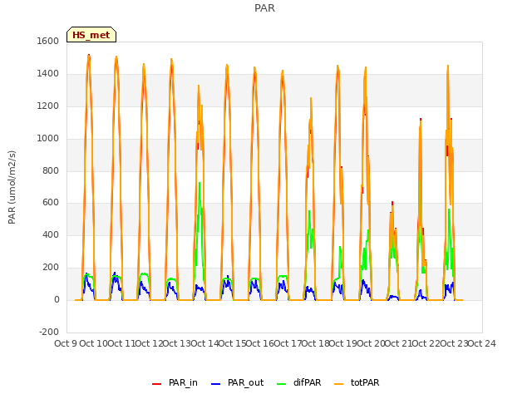Screen dimensions: 532x399
Task: Click the Oct 9 x-axis label
Action: click(x=66, y=343)
